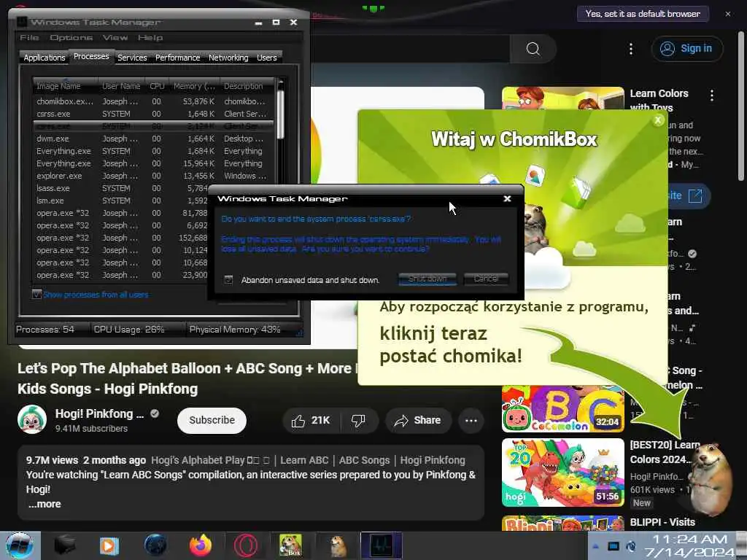Image resolution: width=747 pixels, height=560 pixels.
Task: Close the ChomikBox welcome popup
Action: click(658, 120)
